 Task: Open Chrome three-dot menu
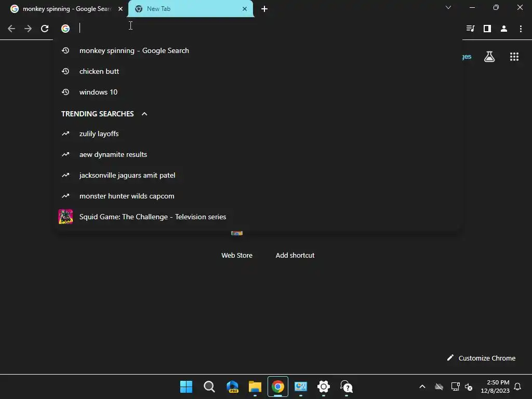521,29
